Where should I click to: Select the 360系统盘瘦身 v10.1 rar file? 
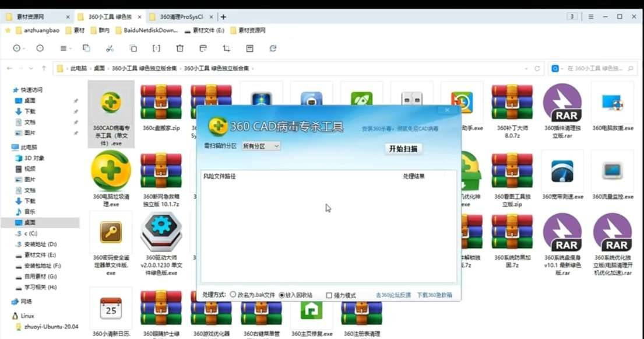click(x=562, y=244)
